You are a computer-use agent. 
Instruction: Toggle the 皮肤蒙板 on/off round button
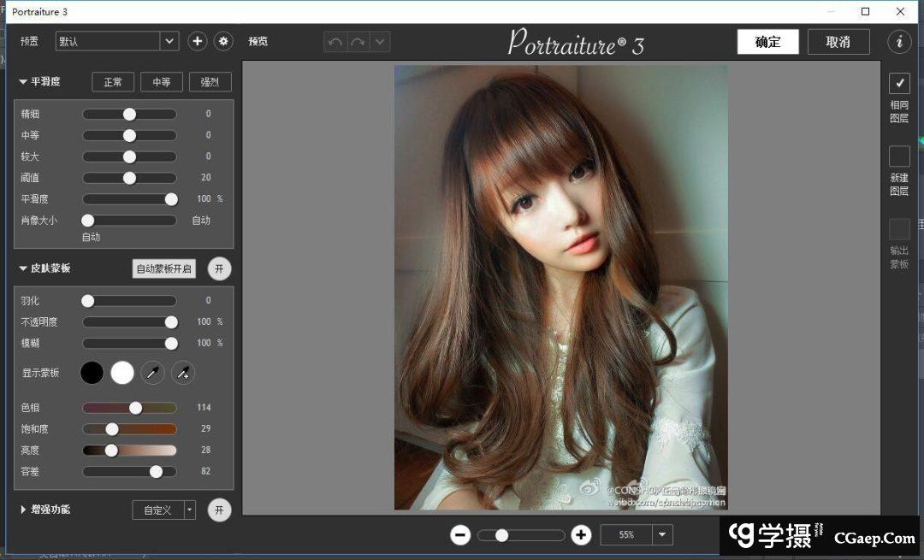pyautogui.click(x=219, y=268)
